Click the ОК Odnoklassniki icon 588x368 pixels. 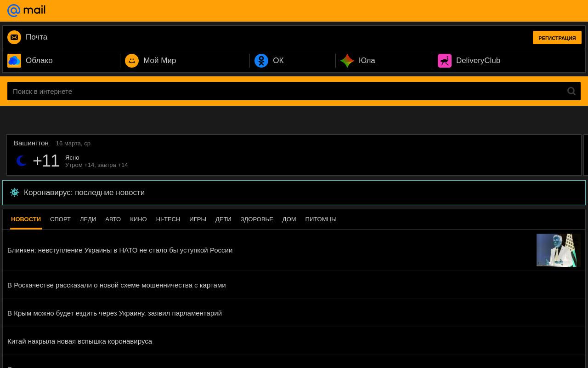(x=261, y=61)
